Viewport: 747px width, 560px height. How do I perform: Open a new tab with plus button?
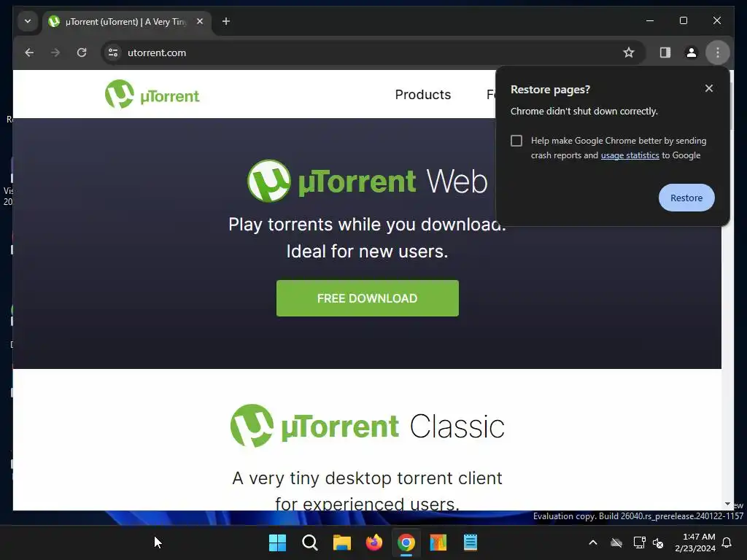pyautogui.click(x=226, y=21)
